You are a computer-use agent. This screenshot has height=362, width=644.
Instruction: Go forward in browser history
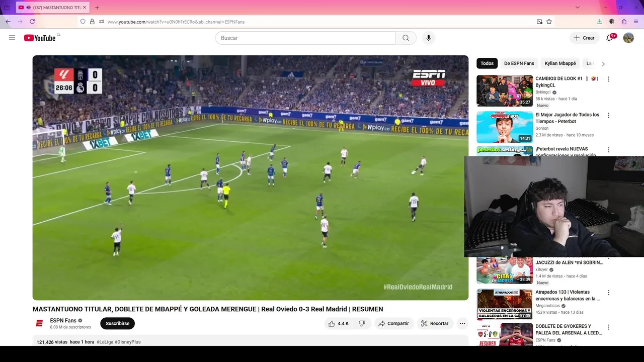(x=20, y=22)
